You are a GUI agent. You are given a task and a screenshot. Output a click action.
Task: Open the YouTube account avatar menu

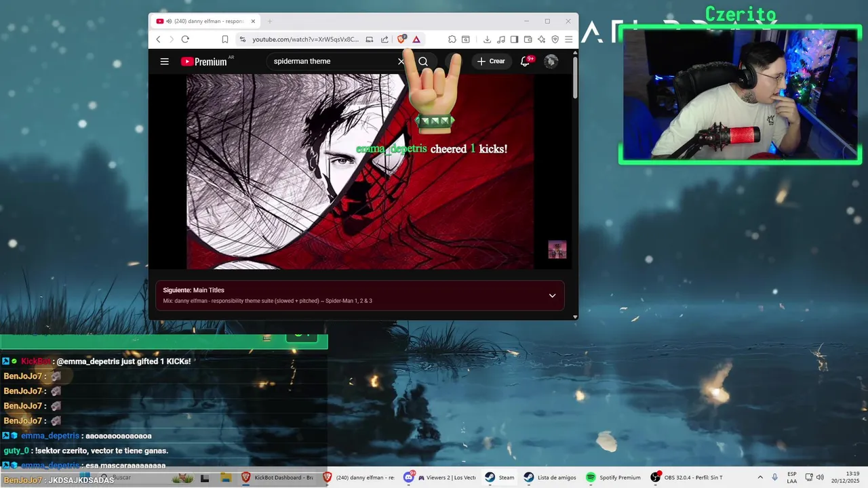pos(551,61)
